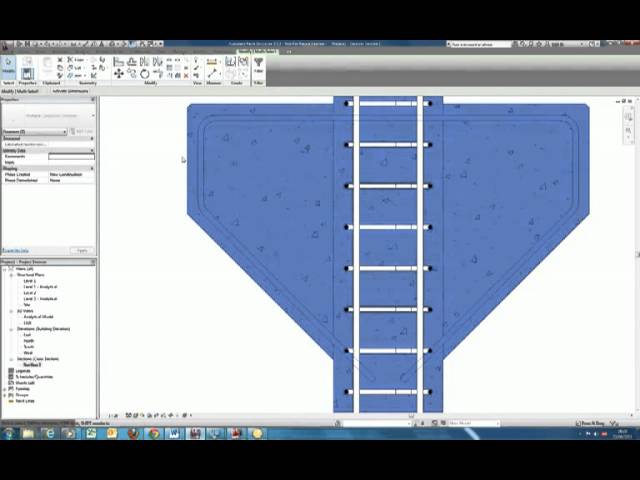
Task: Click the Phase Created value cell
Action: (x=71, y=174)
